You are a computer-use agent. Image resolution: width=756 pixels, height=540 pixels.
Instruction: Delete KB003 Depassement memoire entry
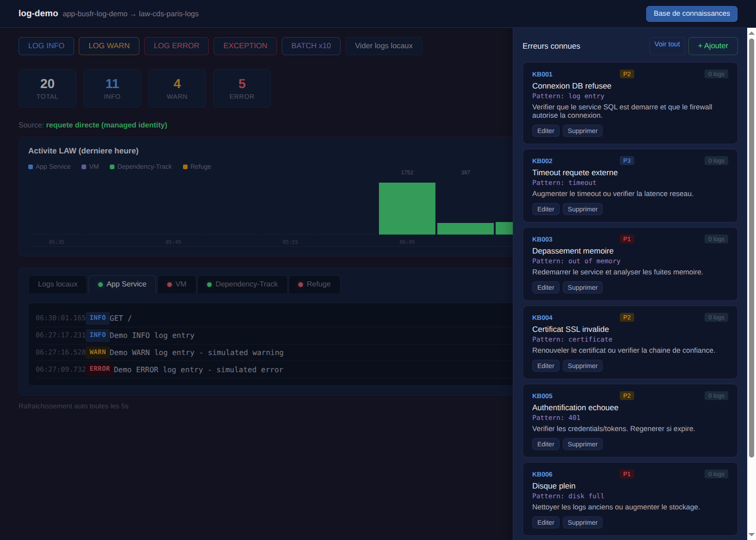582,288
